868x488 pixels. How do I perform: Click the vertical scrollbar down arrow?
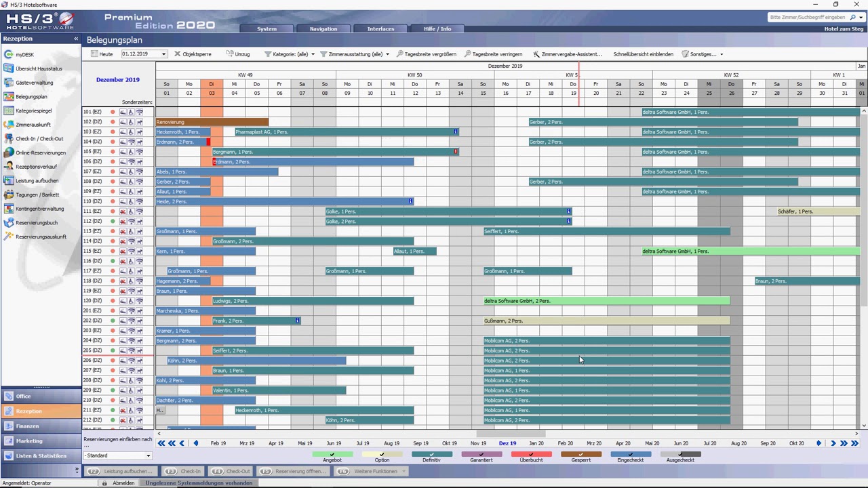(863, 426)
